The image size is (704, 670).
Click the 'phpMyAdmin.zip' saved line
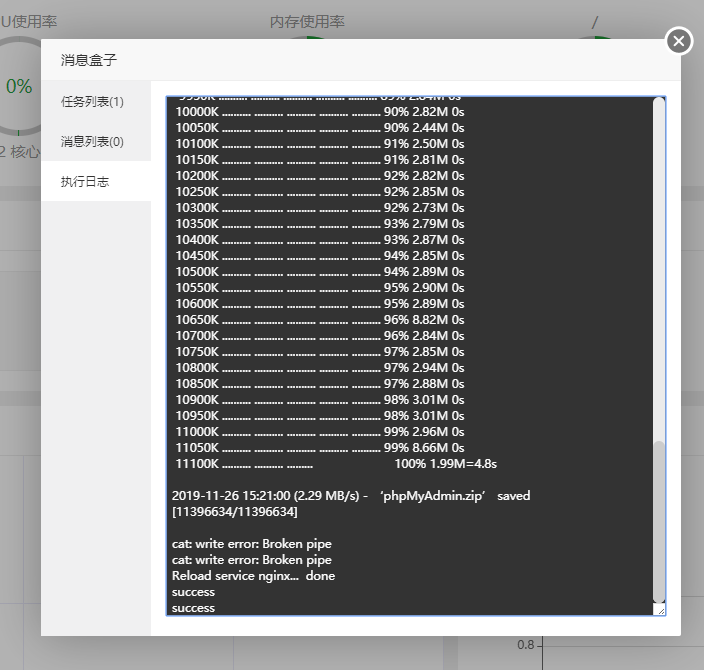pyautogui.click(x=351, y=496)
